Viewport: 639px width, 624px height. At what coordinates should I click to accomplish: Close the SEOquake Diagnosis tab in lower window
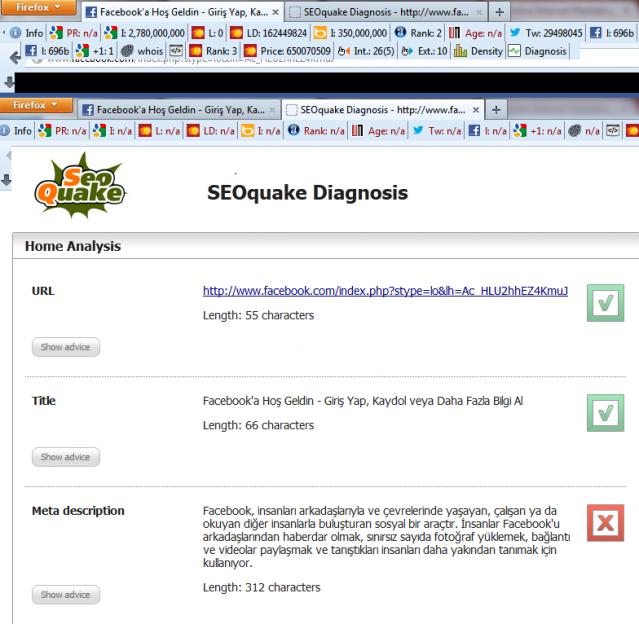(476, 110)
